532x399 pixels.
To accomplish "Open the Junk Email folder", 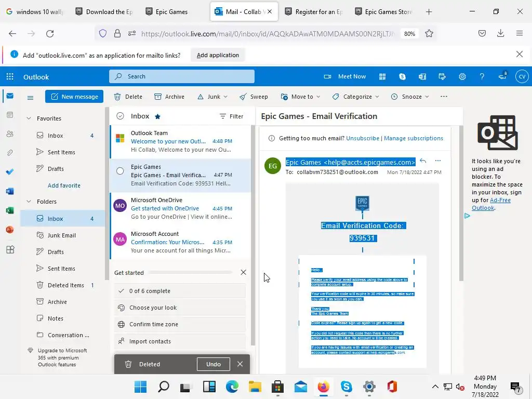I will tap(62, 235).
